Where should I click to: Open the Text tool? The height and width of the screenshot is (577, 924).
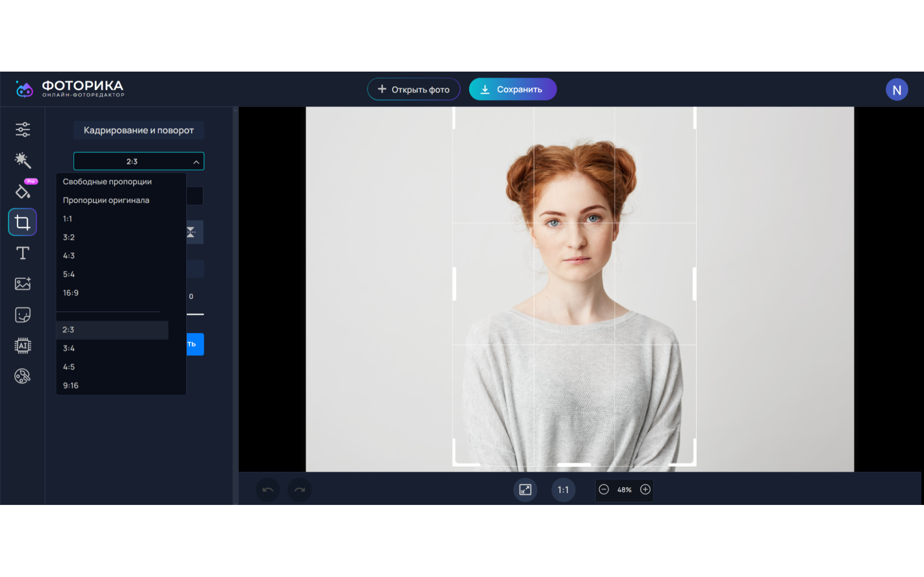(x=23, y=253)
